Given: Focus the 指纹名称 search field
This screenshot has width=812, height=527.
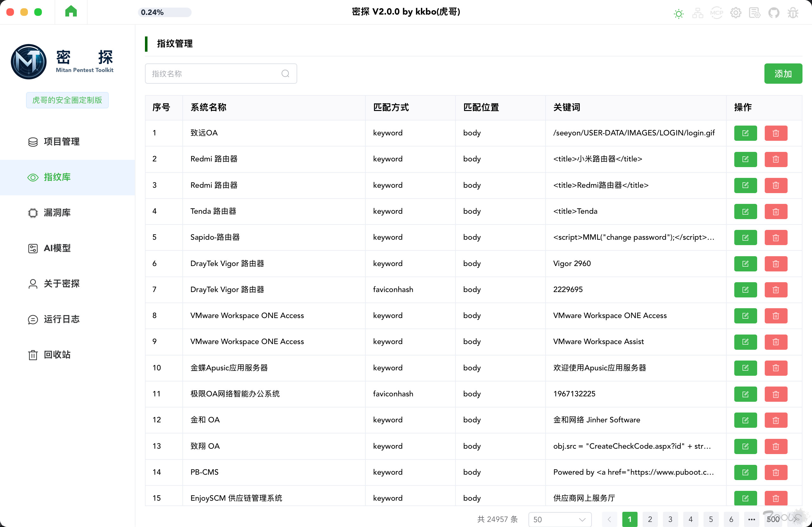Looking at the screenshot, I should point(221,74).
